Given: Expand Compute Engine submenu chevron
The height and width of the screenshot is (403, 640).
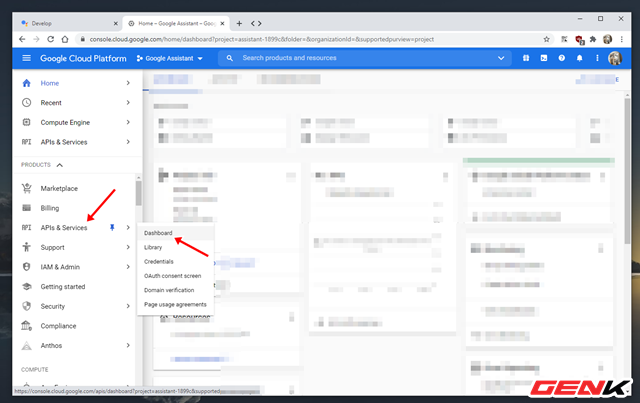Looking at the screenshot, I should pyautogui.click(x=128, y=122).
